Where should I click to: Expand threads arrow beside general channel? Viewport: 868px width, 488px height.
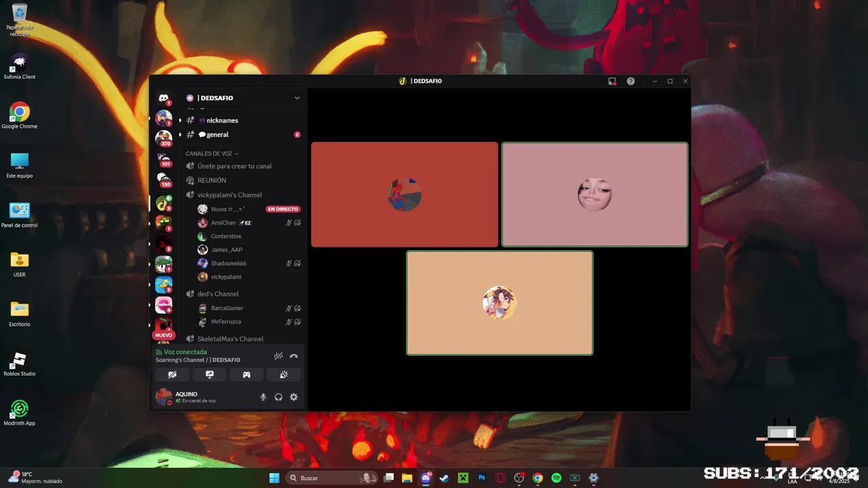[180, 135]
